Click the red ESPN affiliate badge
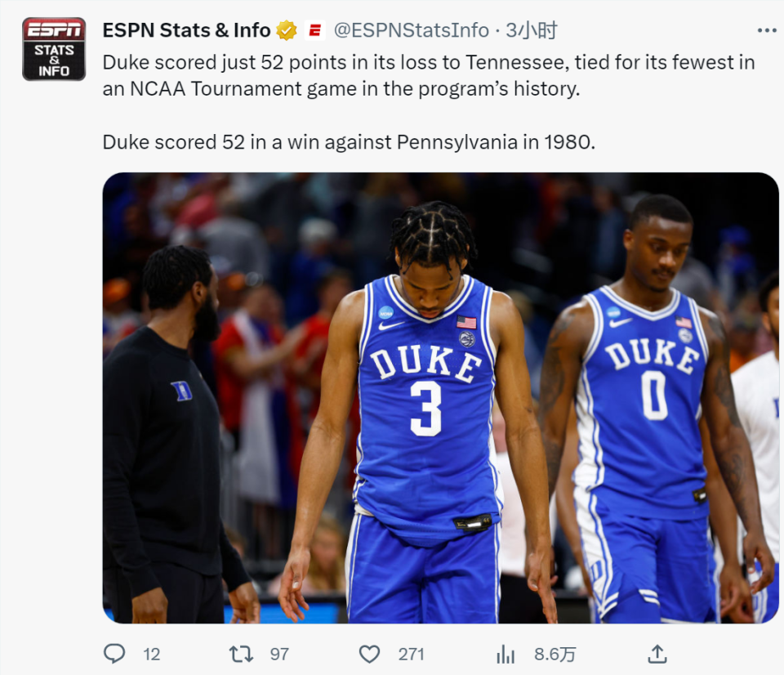This screenshot has height=675, width=784. (314, 31)
